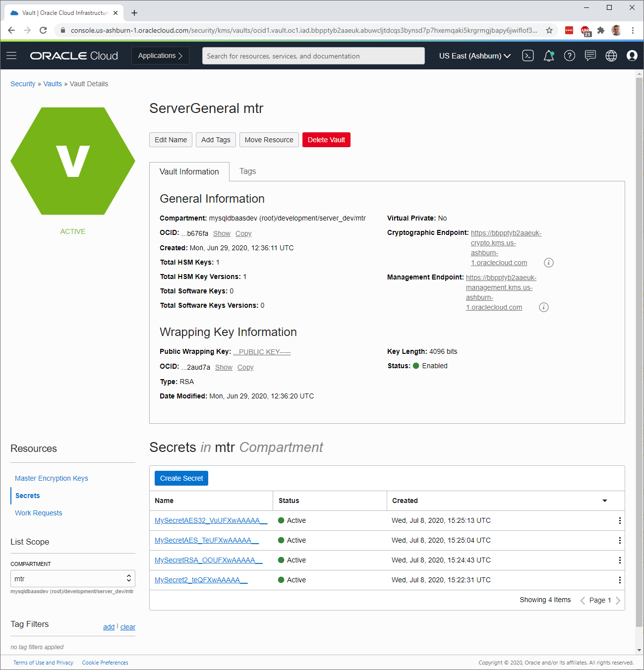Open the help question mark icon
This screenshot has width=644, height=670.
[x=570, y=56]
